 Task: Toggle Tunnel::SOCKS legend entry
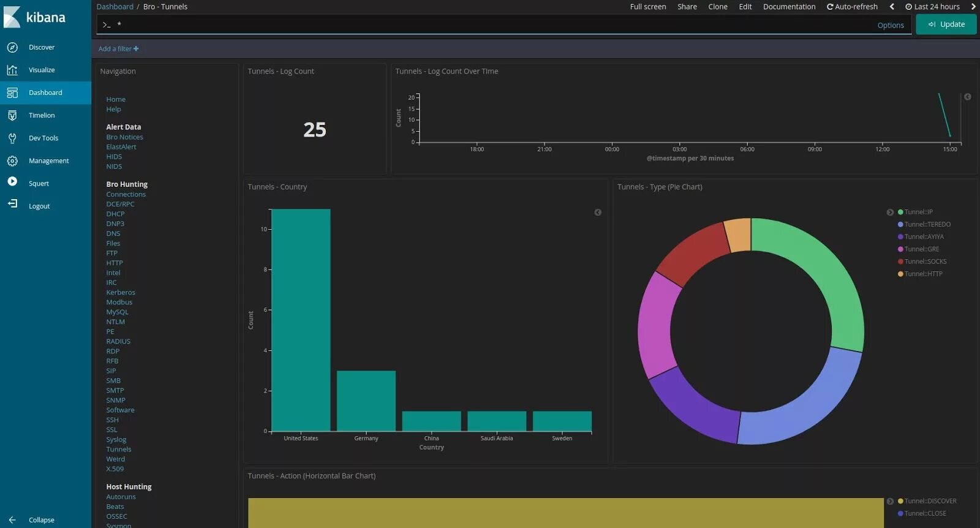tap(922, 262)
